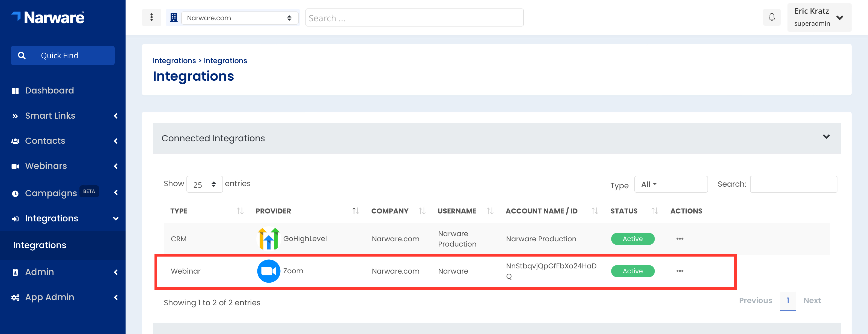Click the Integrations sign-in arrow icon
Viewport: 868px width, 334px height.
pyautogui.click(x=15, y=219)
